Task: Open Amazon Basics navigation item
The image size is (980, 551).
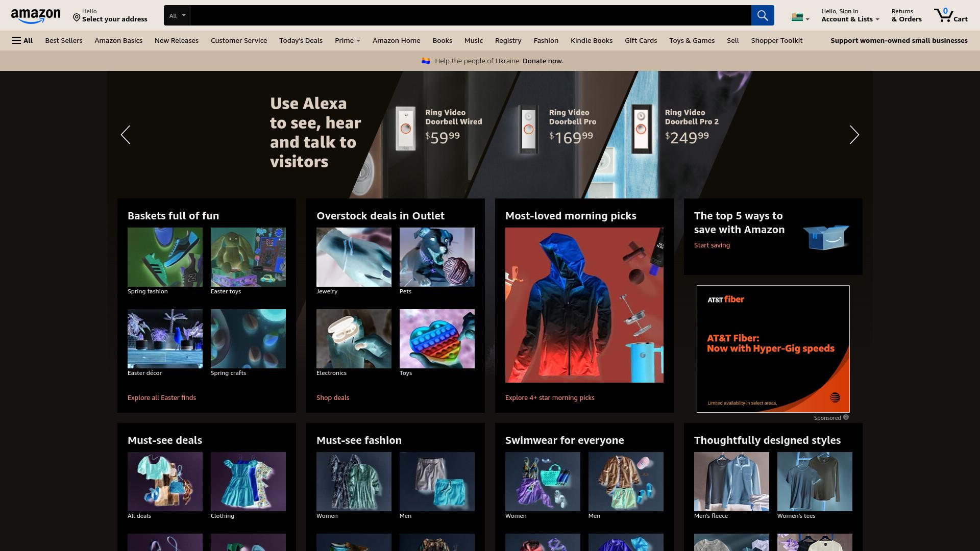Action: [x=118, y=40]
